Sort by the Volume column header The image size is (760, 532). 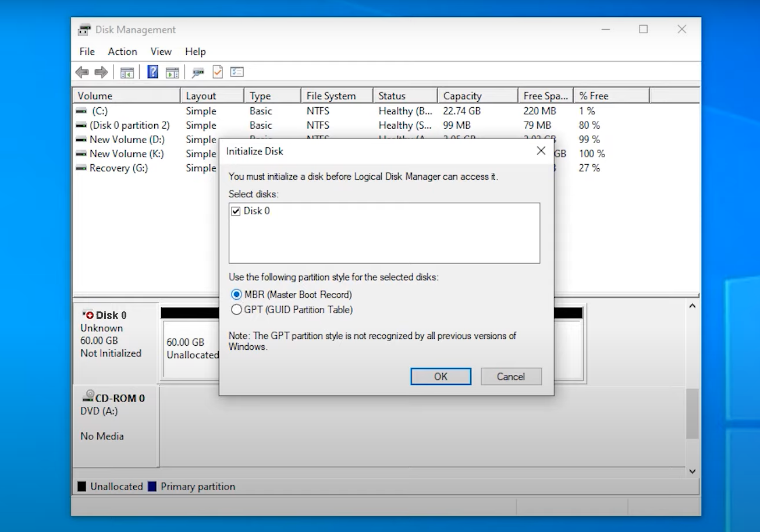126,96
